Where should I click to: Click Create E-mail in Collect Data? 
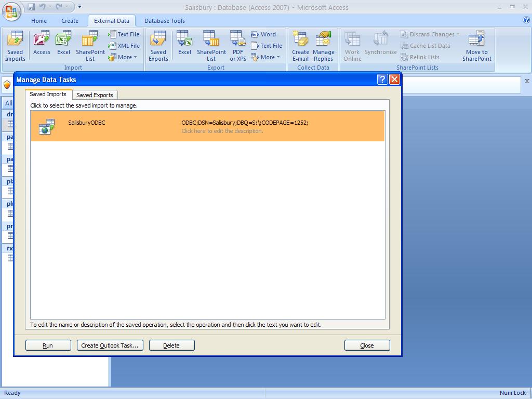pyautogui.click(x=301, y=46)
